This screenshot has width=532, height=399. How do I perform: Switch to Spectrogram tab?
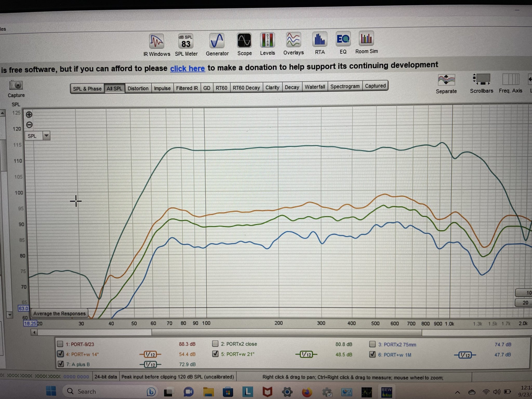pyautogui.click(x=345, y=86)
